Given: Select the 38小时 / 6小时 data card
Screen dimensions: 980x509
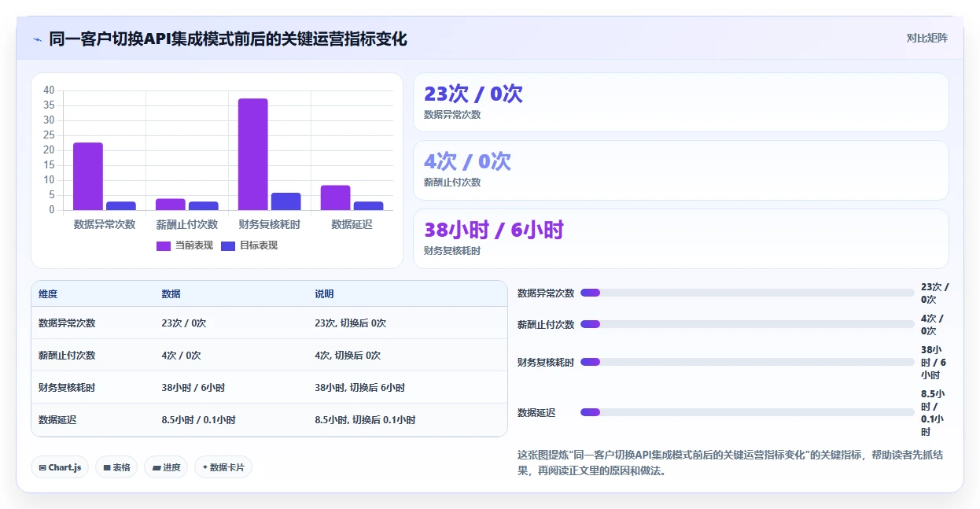Looking at the screenshot, I should point(681,238).
